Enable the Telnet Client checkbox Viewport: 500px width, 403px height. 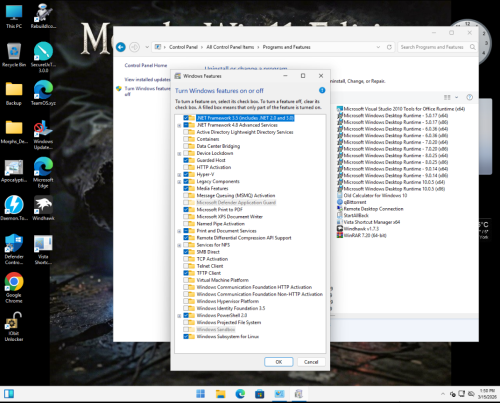(186, 266)
